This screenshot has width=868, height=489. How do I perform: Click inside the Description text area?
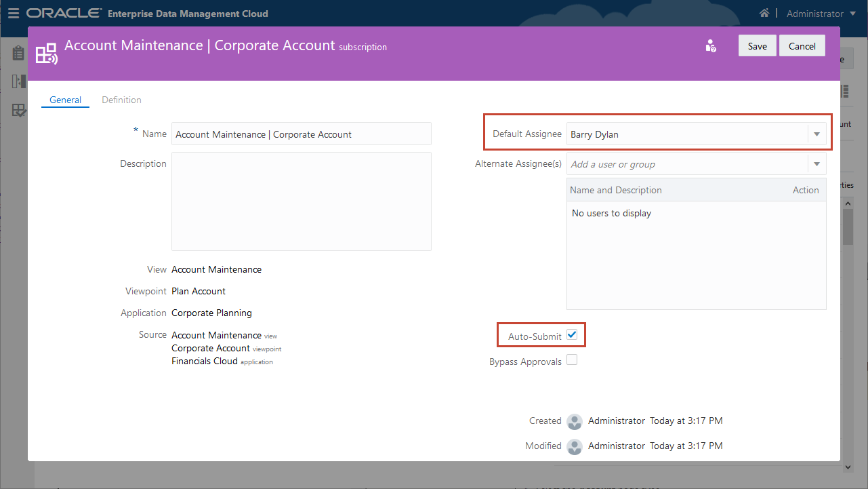pyautogui.click(x=301, y=201)
